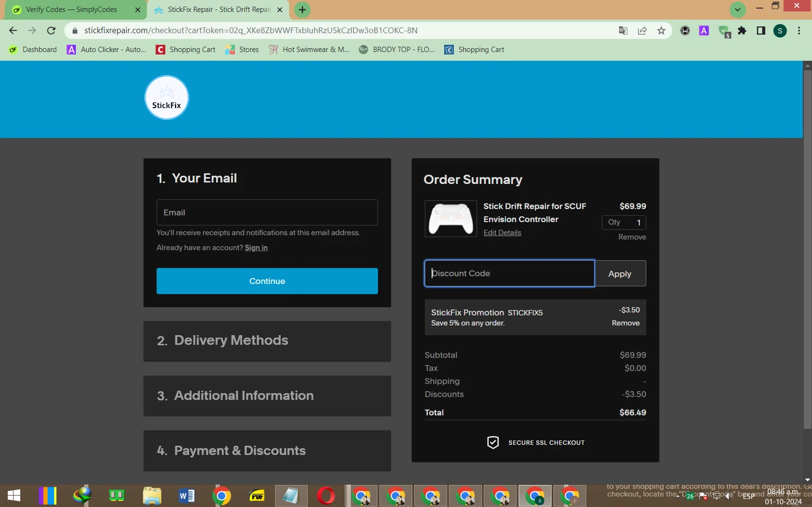
Task: Open the Hot Swimwear bookmark
Action: coord(309,50)
